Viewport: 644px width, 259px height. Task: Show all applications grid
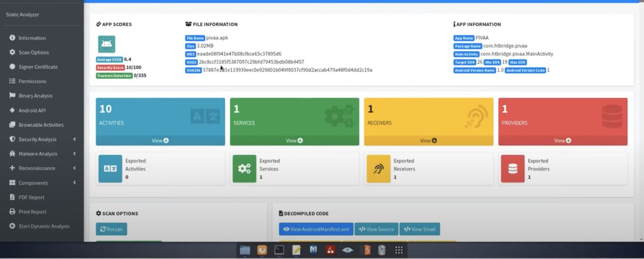point(399,250)
